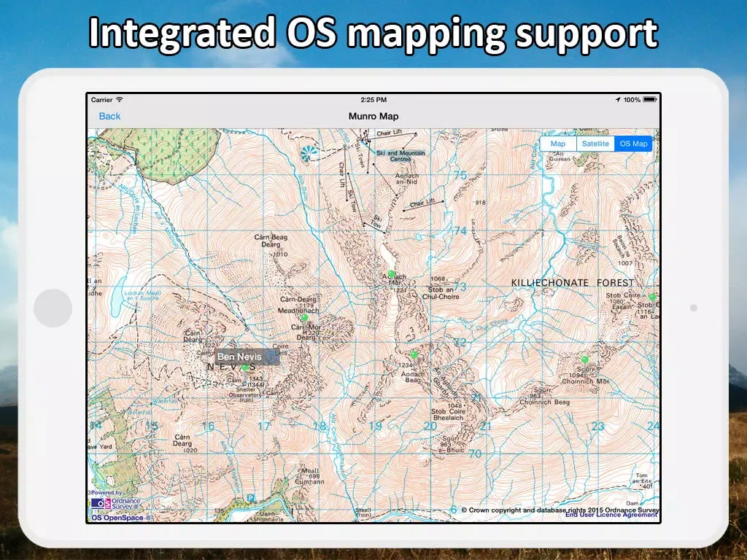Select the green pin at Sgurr Choinnich Mor

(x=585, y=359)
